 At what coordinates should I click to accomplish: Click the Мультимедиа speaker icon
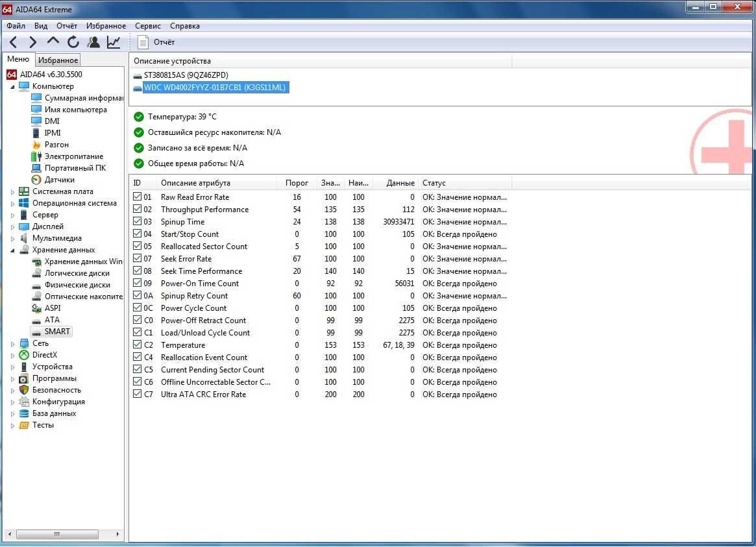point(24,238)
